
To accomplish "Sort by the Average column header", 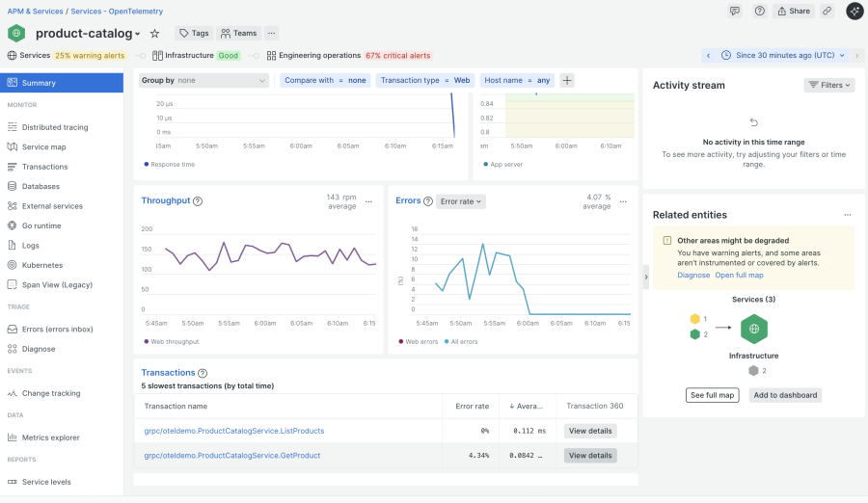I will [x=527, y=407].
